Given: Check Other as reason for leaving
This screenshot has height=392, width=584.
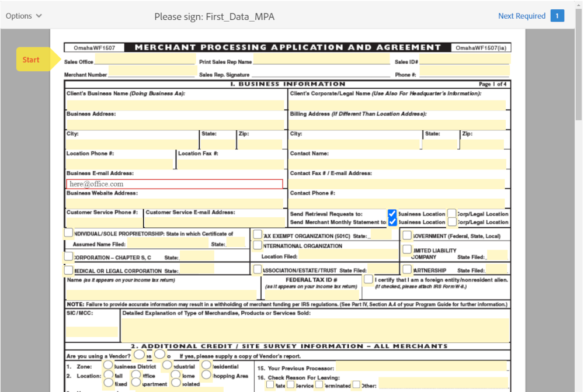Looking at the screenshot, I should pyautogui.click(x=356, y=384).
